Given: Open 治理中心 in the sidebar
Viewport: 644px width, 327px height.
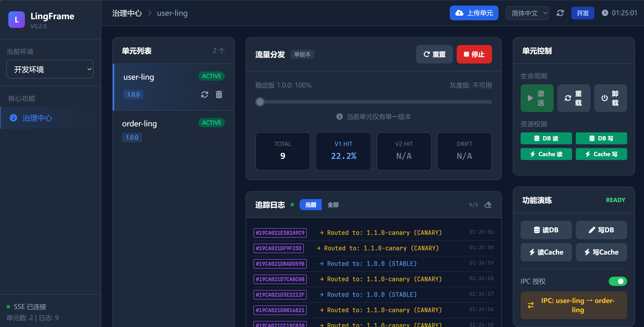Looking at the screenshot, I should pos(50,118).
